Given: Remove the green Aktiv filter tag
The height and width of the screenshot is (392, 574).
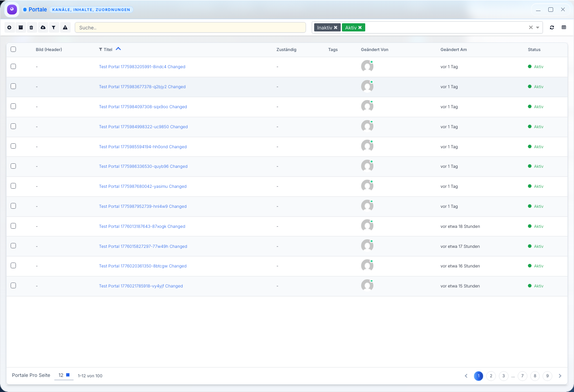Looking at the screenshot, I should click(360, 28).
